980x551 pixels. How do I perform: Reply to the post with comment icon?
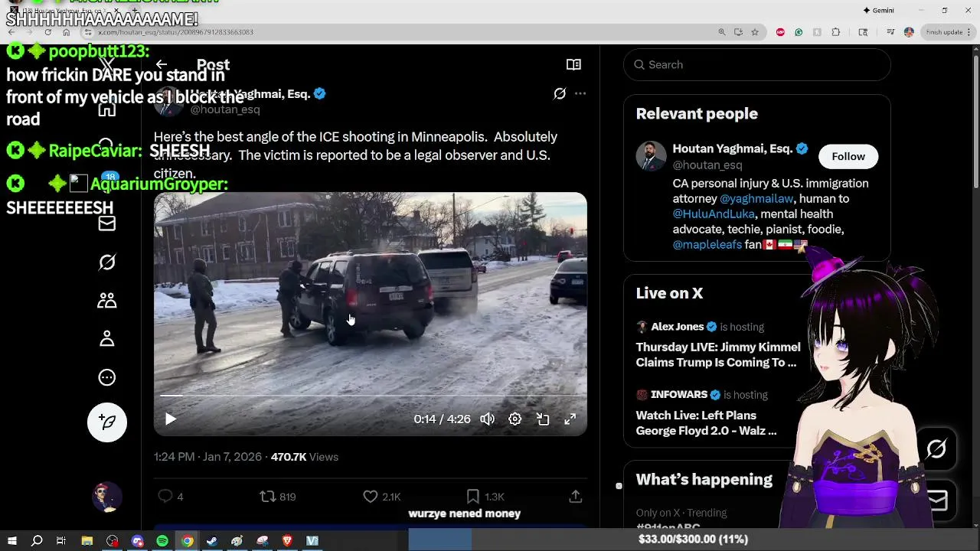coord(165,497)
